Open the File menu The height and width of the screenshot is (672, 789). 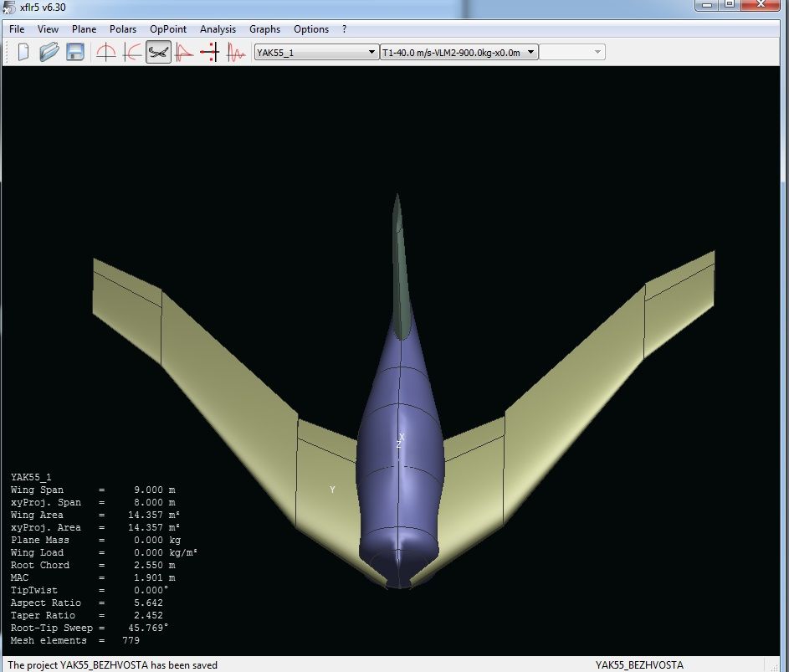17,29
